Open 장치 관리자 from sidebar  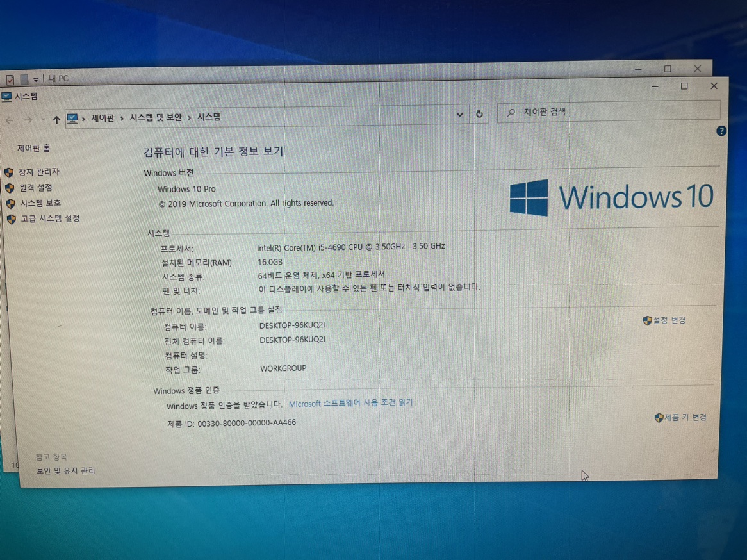[39, 172]
